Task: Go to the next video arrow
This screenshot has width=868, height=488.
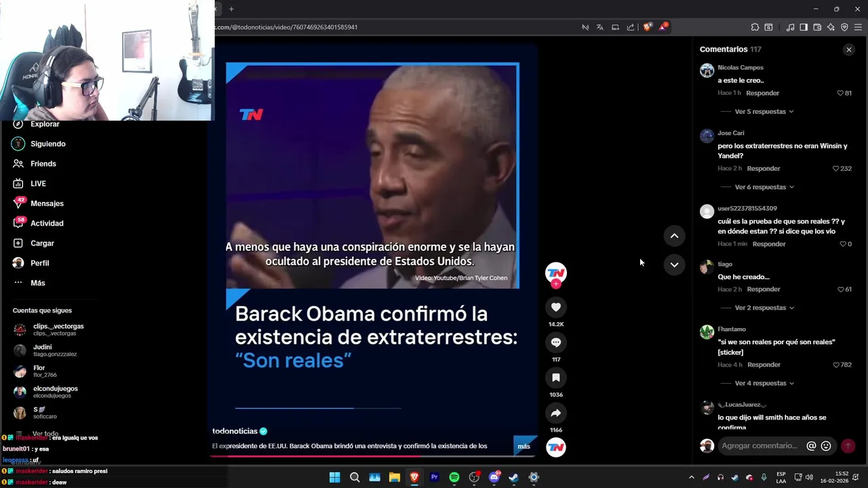Action: [x=674, y=265]
